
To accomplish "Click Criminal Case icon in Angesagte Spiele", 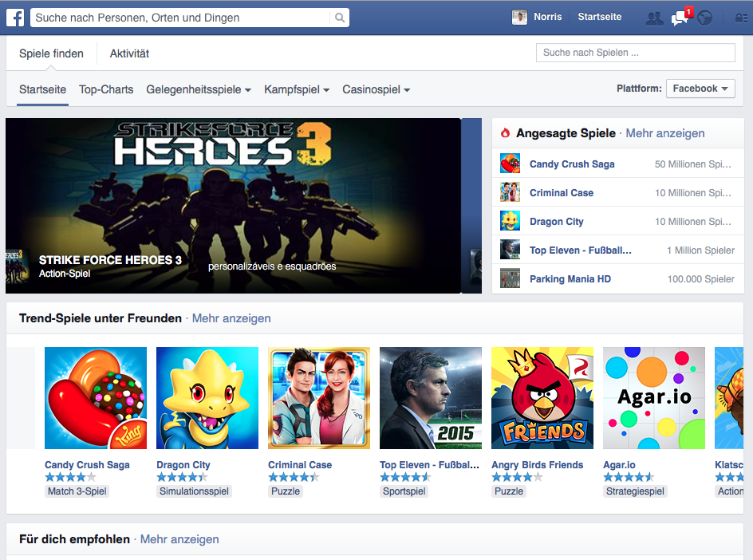I will 510,192.
